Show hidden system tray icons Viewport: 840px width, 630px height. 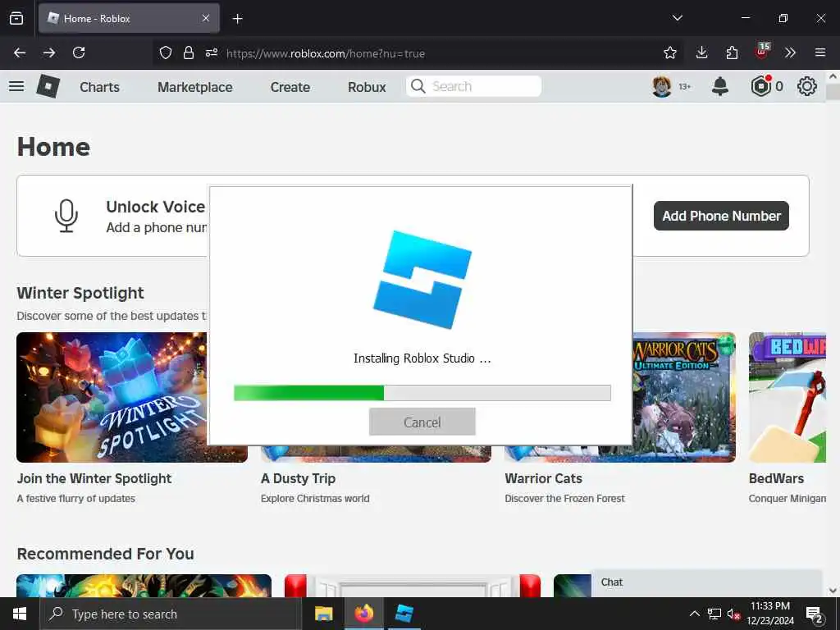pos(694,614)
